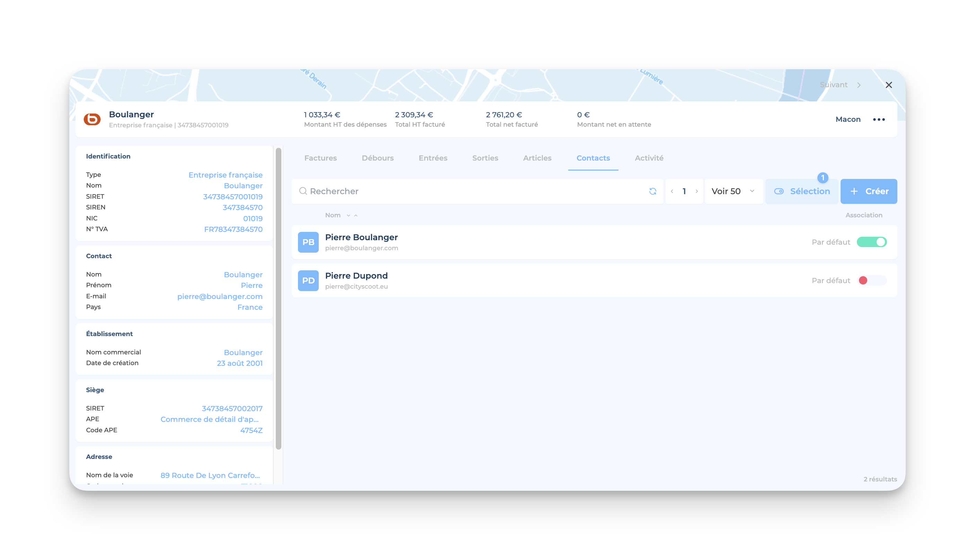Image resolution: width=975 pixels, height=560 pixels.
Task: Click the Suivant next arrow
Action: [859, 85]
